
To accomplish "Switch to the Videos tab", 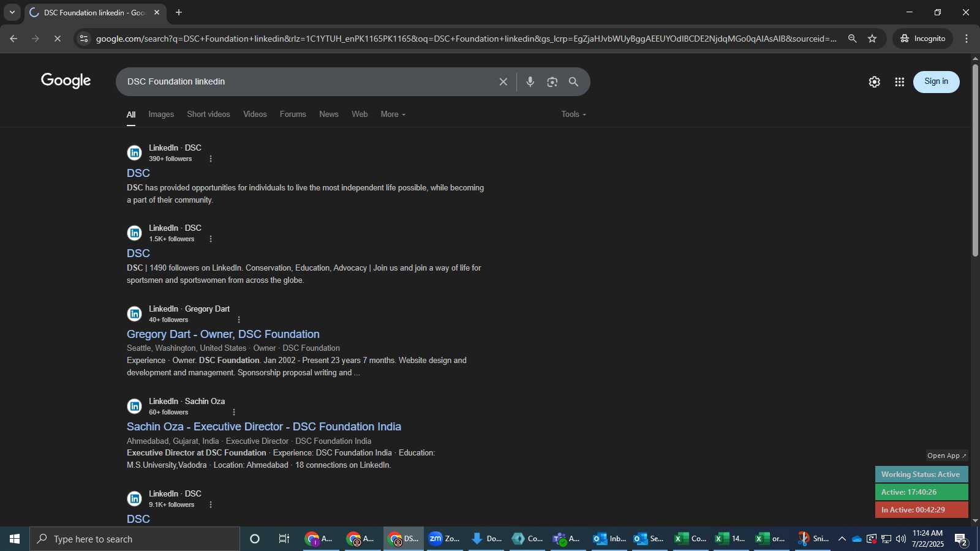I will coord(255,114).
